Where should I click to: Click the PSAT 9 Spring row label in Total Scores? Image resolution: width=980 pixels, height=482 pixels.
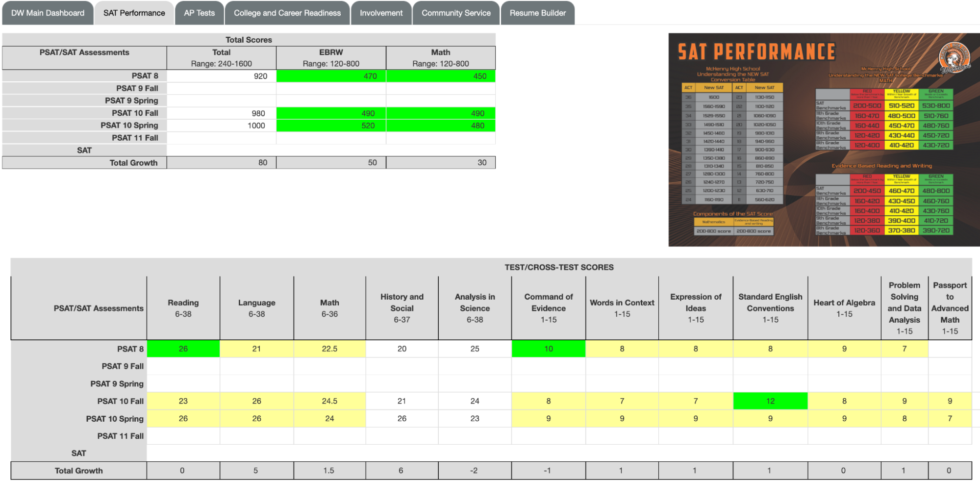[131, 101]
